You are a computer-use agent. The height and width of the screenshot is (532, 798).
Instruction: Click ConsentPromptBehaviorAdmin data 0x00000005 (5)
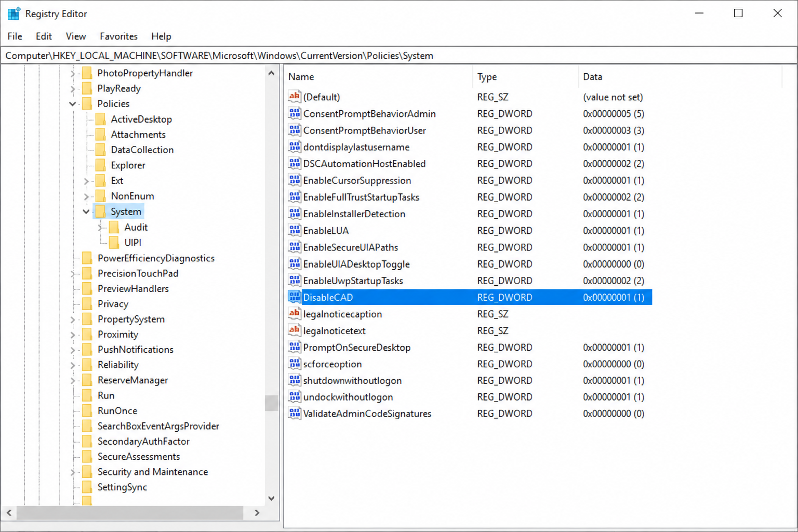pos(614,113)
